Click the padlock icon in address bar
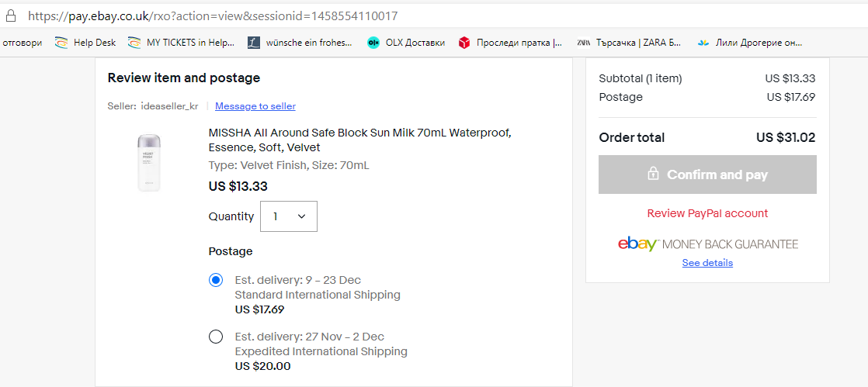 tap(11, 16)
